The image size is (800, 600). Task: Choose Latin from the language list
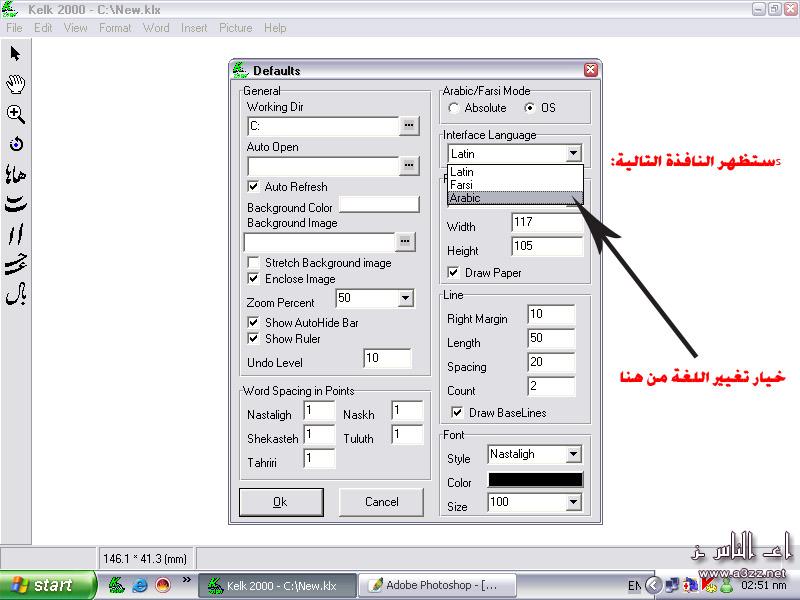click(515, 172)
